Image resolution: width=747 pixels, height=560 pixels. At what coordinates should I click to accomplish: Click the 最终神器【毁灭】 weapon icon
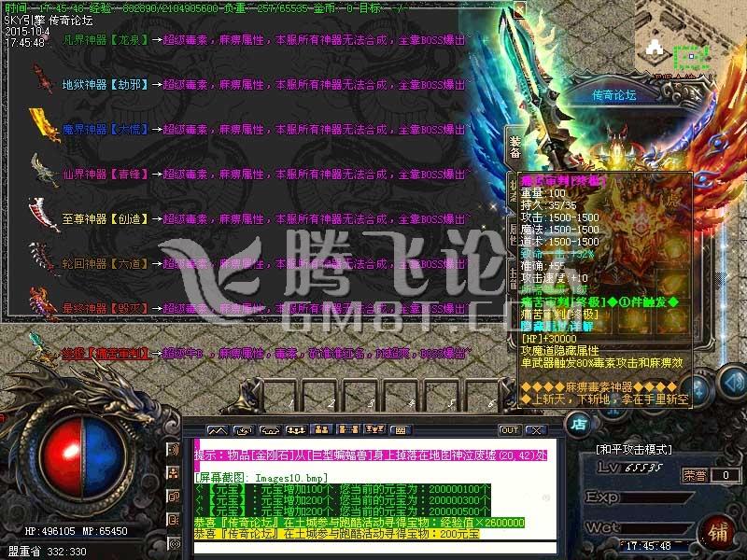pos(43,302)
